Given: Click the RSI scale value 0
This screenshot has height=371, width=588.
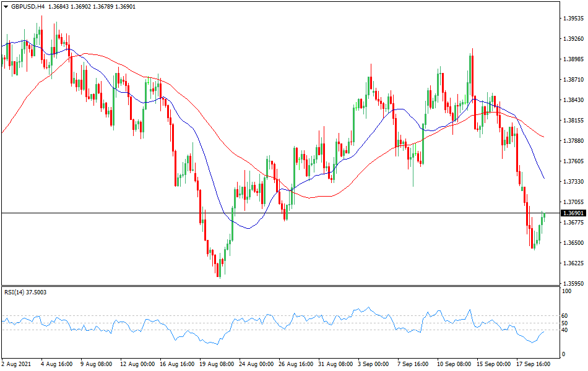Looking at the screenshot, I should 562,354.
